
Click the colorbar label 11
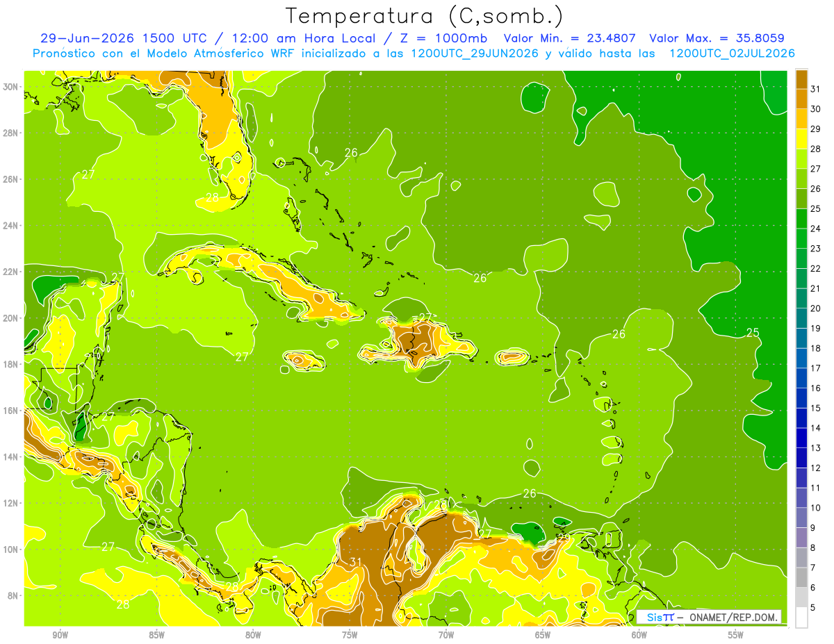pyautogui.click(x=815, y=488)
